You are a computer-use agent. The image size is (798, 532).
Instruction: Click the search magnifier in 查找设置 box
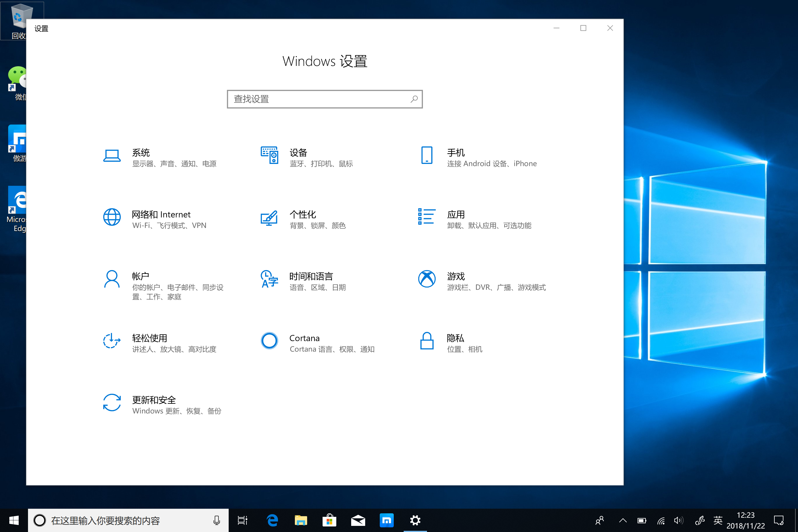414,99
